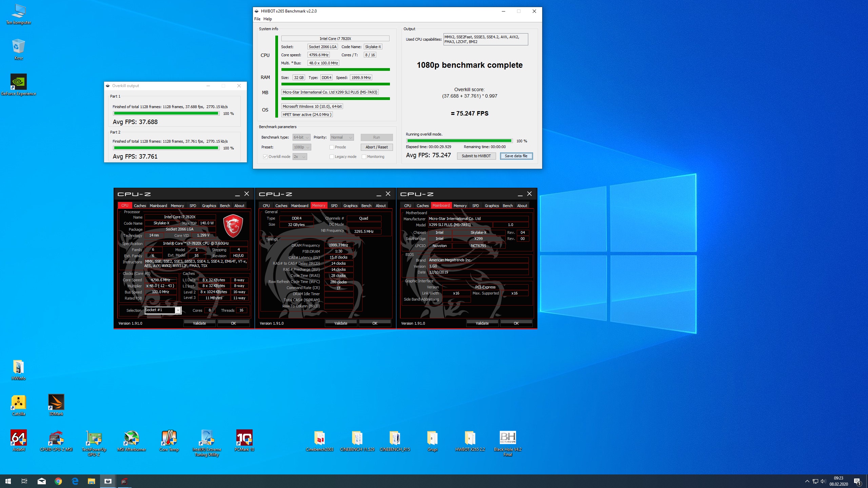Viewport: 868px width, 488px height.
Task: Open Grupi folder icon
Action: [x=432, y=441]
